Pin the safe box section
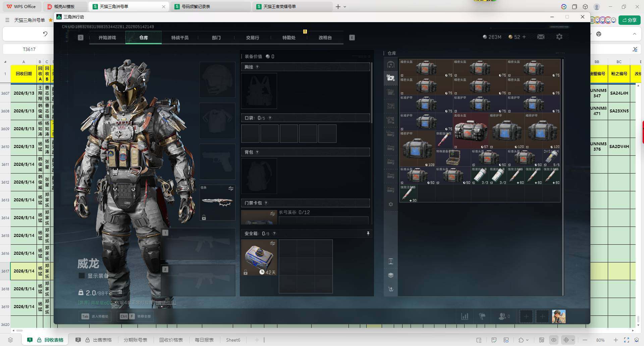Screen dimensions: 644x346 [368, 233]
